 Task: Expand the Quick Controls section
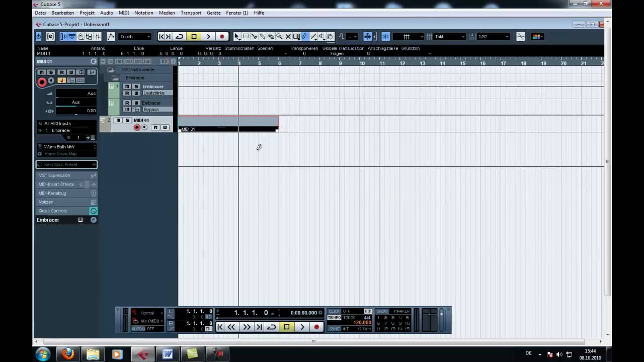click(x=66, y=211)
